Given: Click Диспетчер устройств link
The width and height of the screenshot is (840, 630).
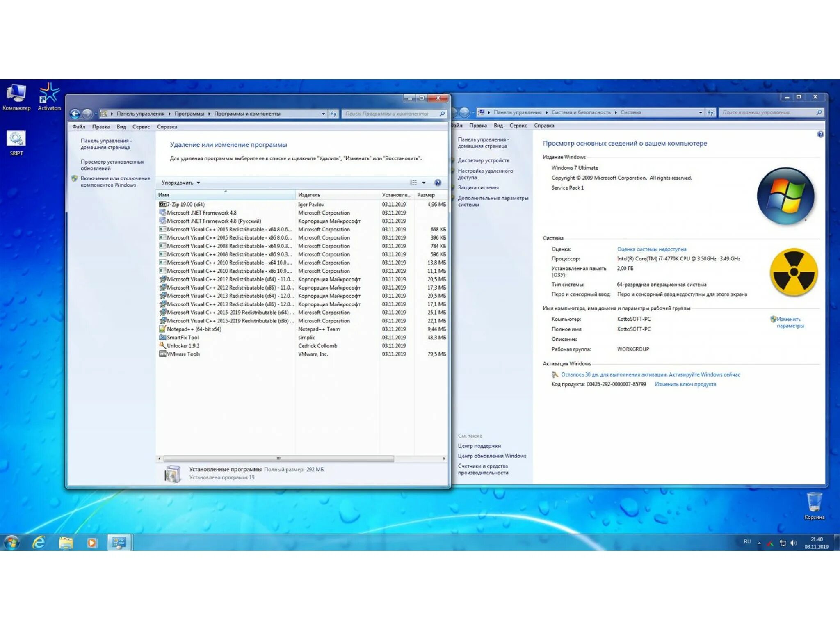Looking at the screenshot, I should pyautogui.click(x=483, y=160).
